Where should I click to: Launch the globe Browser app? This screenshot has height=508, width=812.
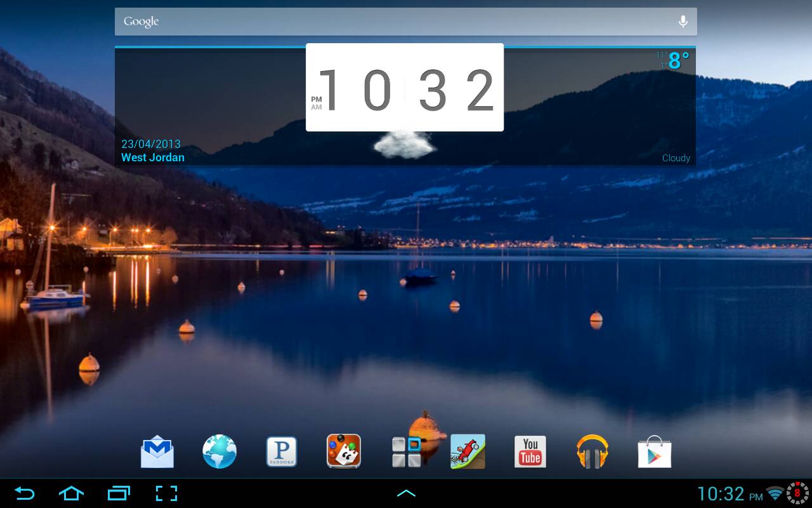(219, 452)
